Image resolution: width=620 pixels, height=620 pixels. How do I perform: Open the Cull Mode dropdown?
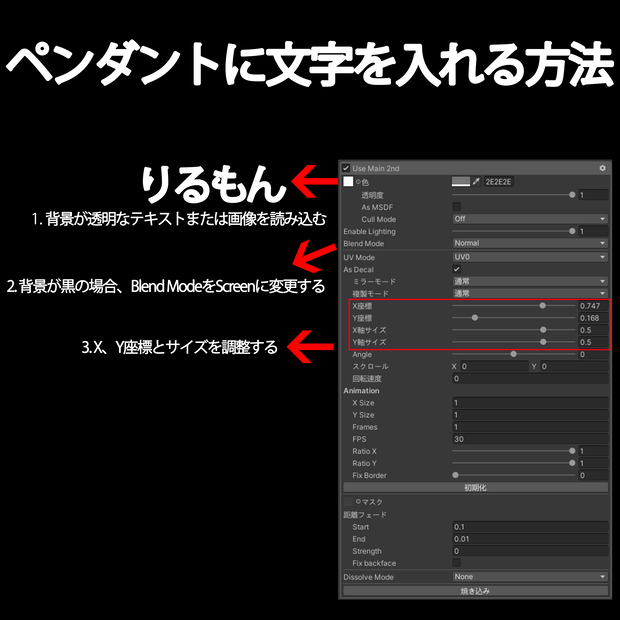click(x=530, y=219)
